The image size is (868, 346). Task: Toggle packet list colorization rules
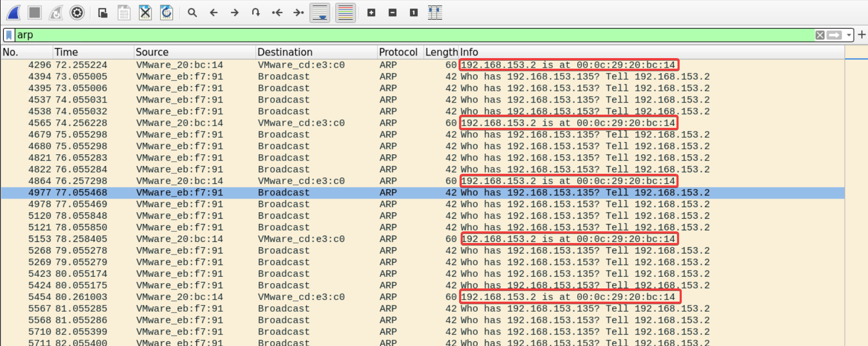pos(345,13)
